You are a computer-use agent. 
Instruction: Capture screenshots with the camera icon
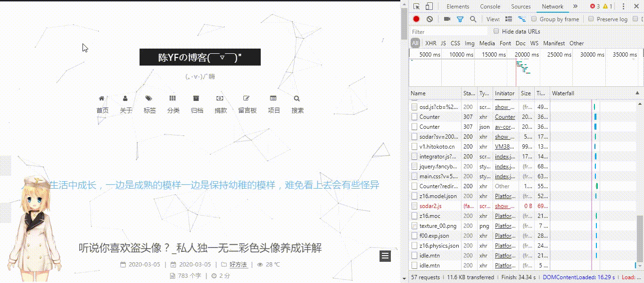(x=447, y=19)
